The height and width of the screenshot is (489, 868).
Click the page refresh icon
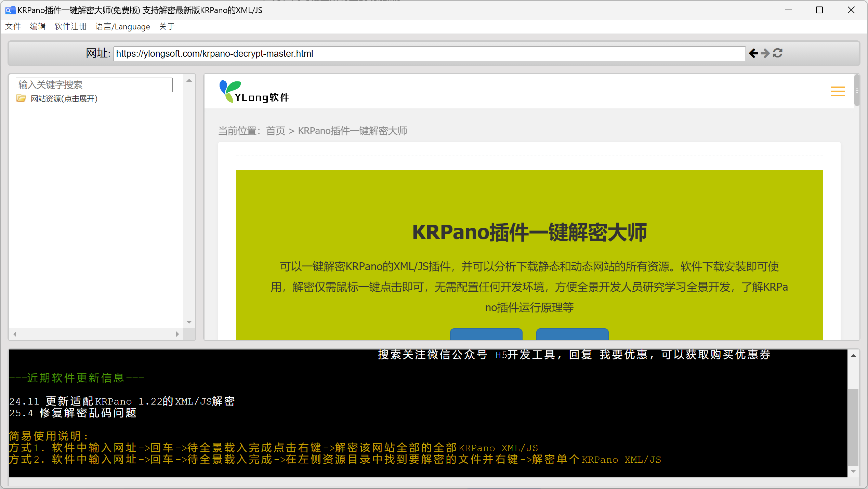coord(778,53)
